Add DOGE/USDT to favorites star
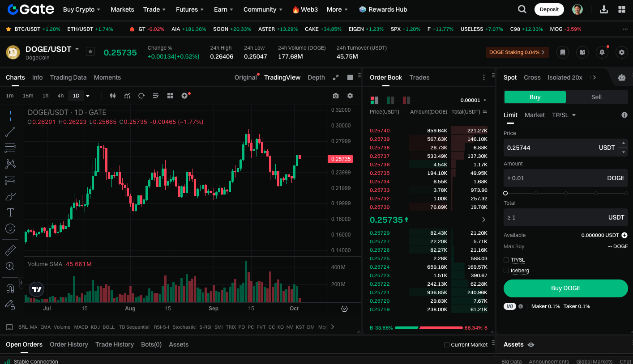 pyautogui.click(x=90, y=52)
